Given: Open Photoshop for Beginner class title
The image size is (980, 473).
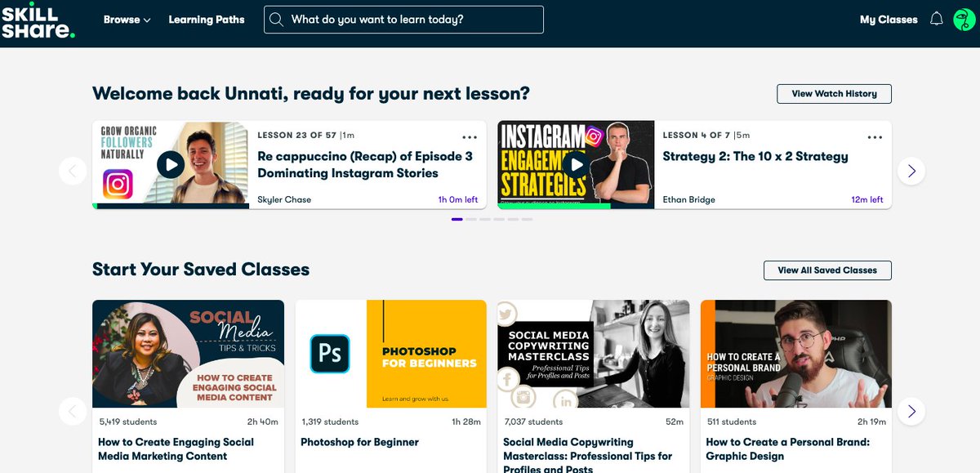Looking at the screenshot, I should [x=359, y=442].
